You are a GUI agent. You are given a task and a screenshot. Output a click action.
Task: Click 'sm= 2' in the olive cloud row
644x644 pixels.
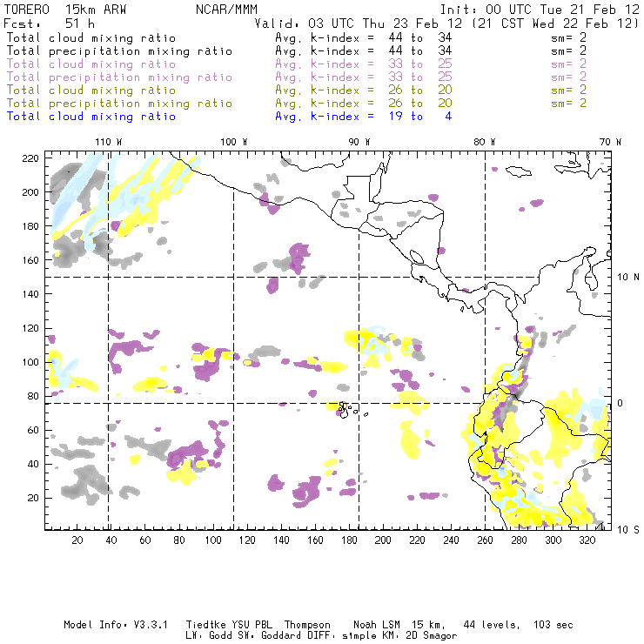pyautogui.click(x=568, y=90)
